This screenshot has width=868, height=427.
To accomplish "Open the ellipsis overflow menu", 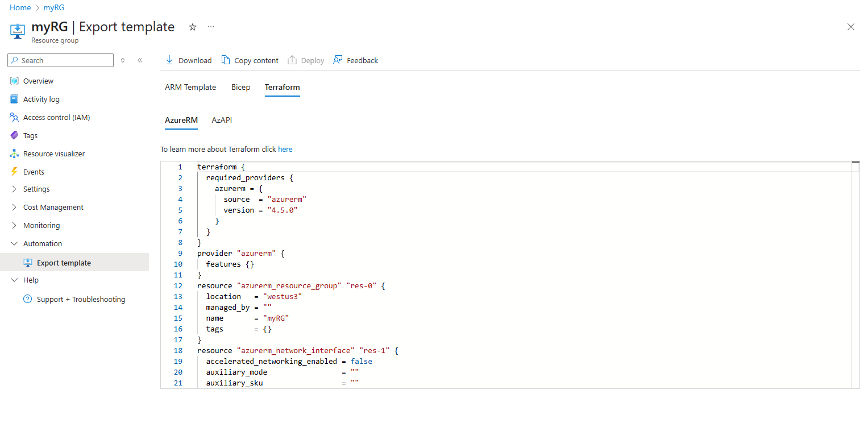I will click(210, 27).
